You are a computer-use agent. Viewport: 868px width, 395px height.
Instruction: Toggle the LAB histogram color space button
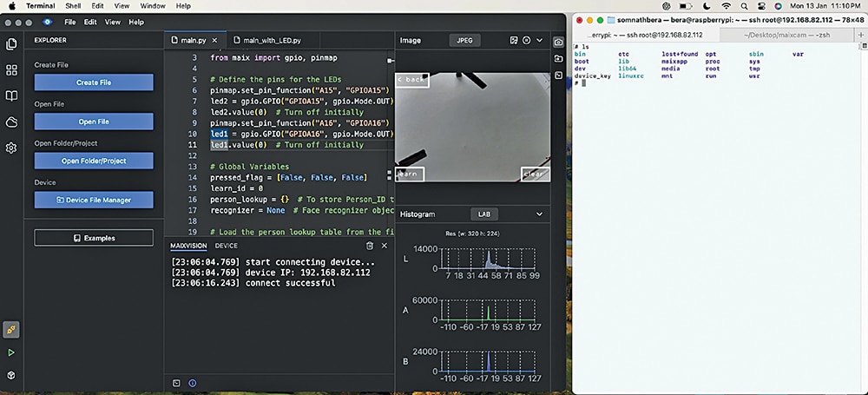pos(483,214)
